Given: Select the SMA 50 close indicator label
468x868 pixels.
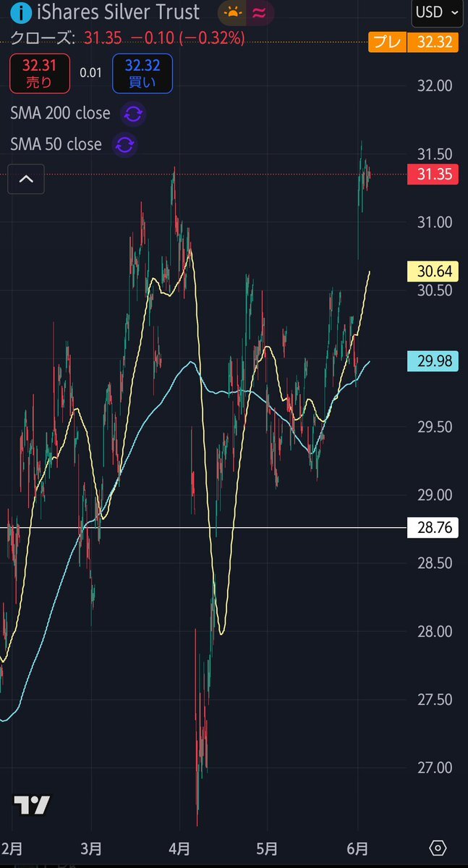Looking at the screenshot, I should pos(56,145).
